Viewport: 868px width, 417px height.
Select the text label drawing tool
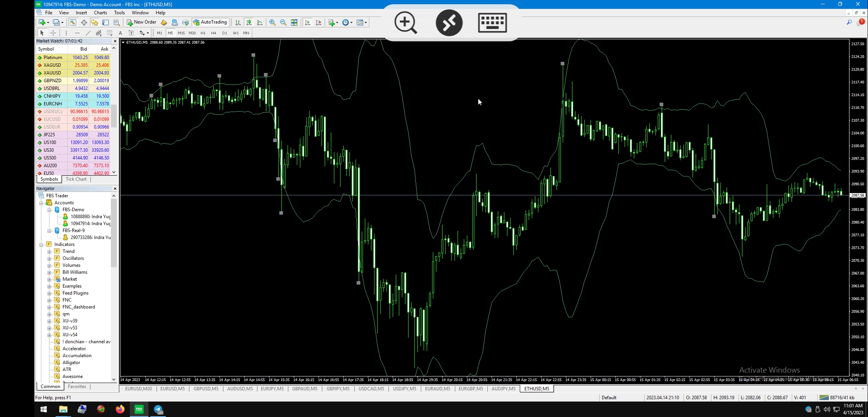131,33
